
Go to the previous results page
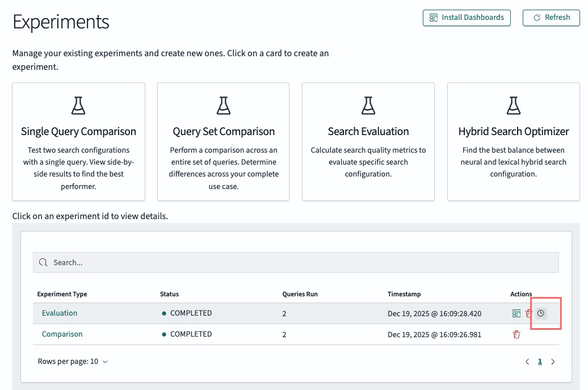pos(527,362)
